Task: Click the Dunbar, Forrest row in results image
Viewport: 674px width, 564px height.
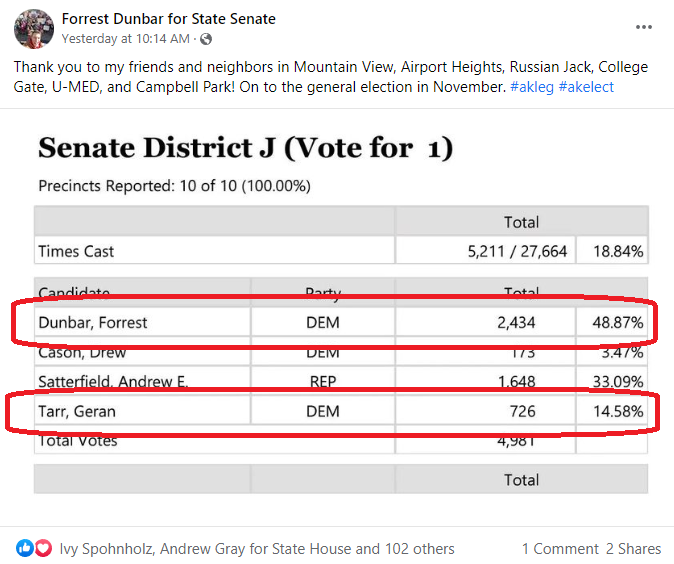Action: tap(341, 322)
